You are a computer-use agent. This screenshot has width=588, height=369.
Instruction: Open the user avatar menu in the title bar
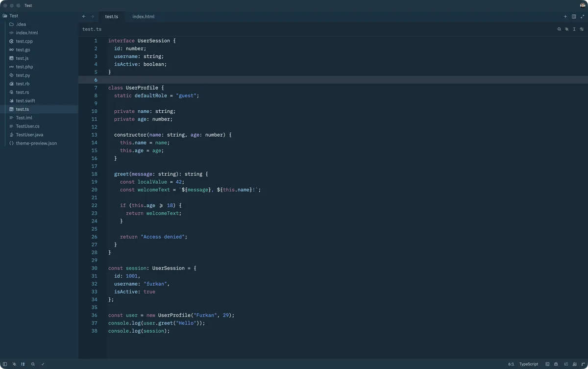583,5
